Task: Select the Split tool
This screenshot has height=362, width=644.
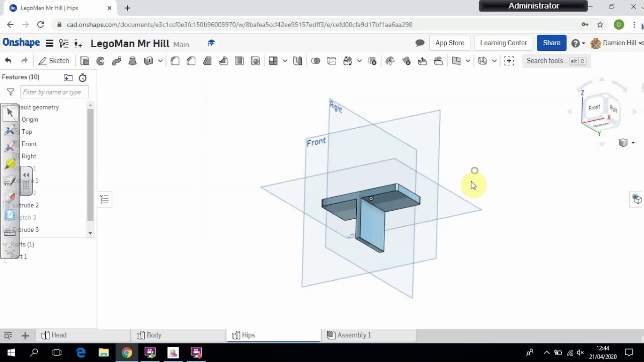Action: [x=332, y=61]
